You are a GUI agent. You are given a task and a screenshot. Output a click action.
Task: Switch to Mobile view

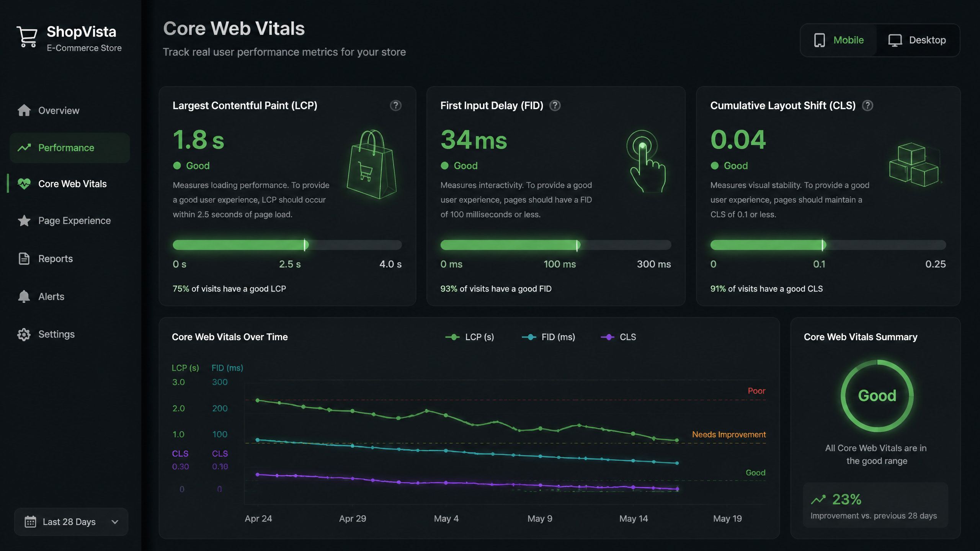point(839,40)
